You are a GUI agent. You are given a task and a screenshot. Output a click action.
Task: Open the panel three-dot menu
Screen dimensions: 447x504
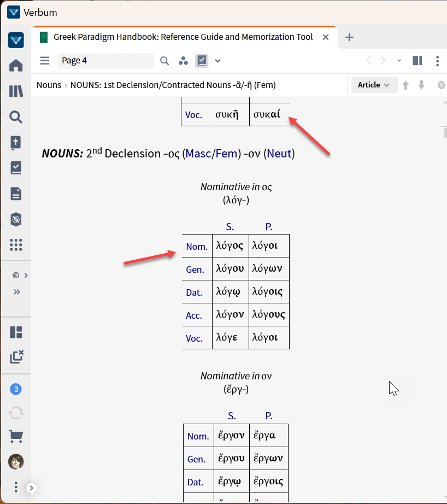pos(437,61)
